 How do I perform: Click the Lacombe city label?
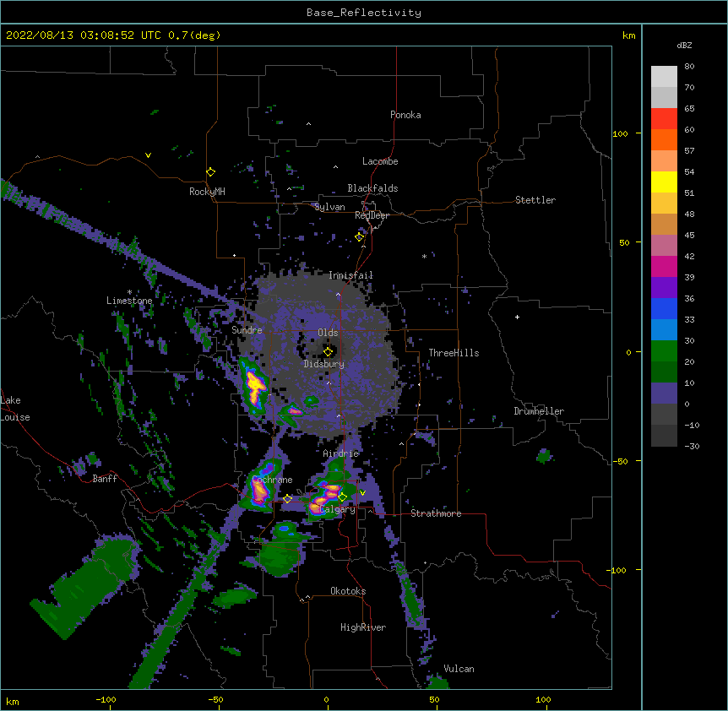380,161
